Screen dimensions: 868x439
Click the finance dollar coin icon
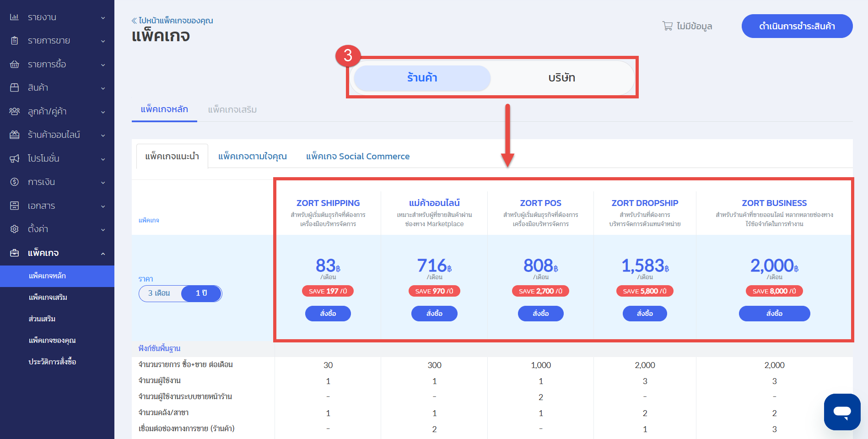coord(15,182)
